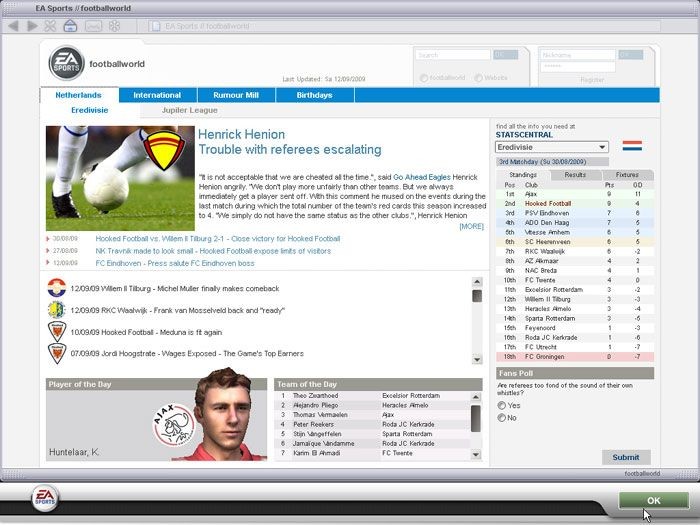Show the Fixtures tab
The height and width of the screenshot is (525, 700).
tap(627, 175)
